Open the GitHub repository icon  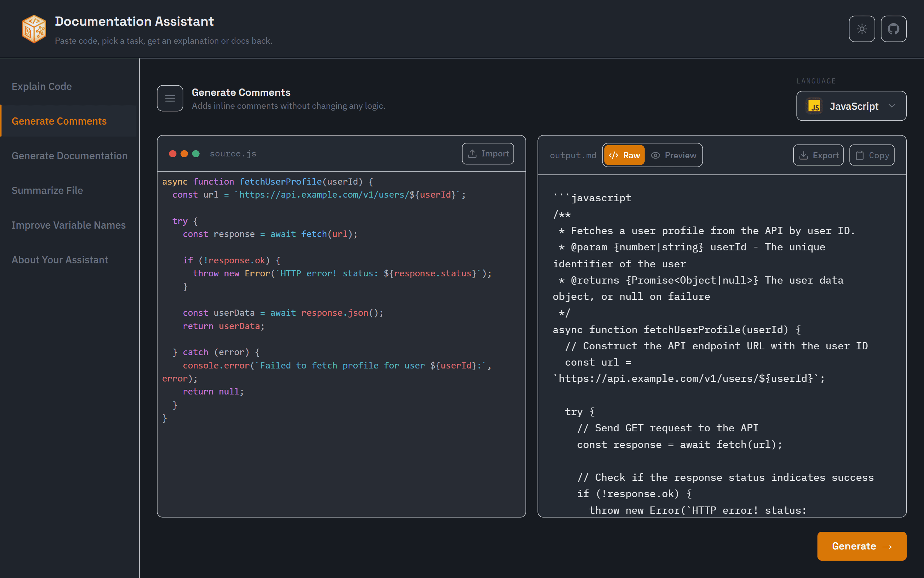click(x=893, y=29)
